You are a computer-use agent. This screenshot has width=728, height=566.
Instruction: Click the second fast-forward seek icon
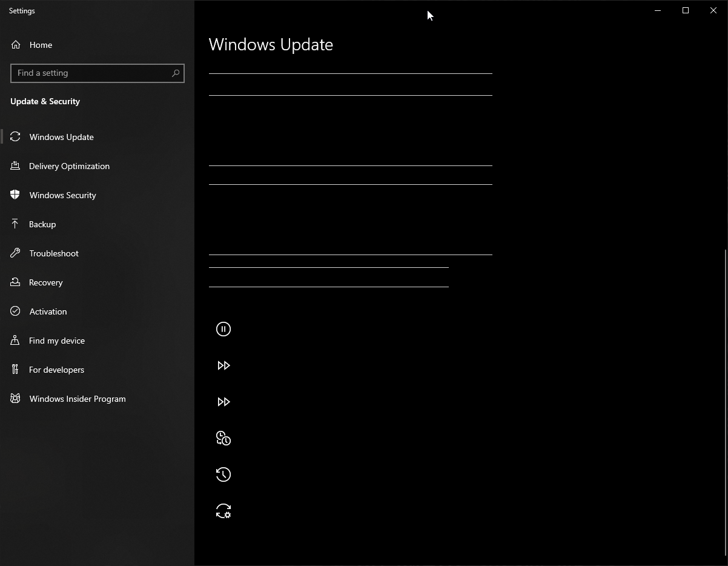coord(223,402)
